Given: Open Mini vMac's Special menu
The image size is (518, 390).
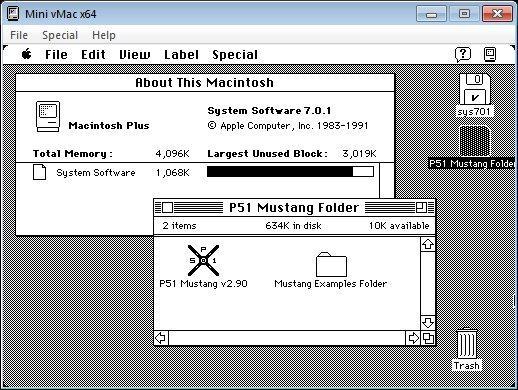Looking at the screenshot, I should click(60, 35).
